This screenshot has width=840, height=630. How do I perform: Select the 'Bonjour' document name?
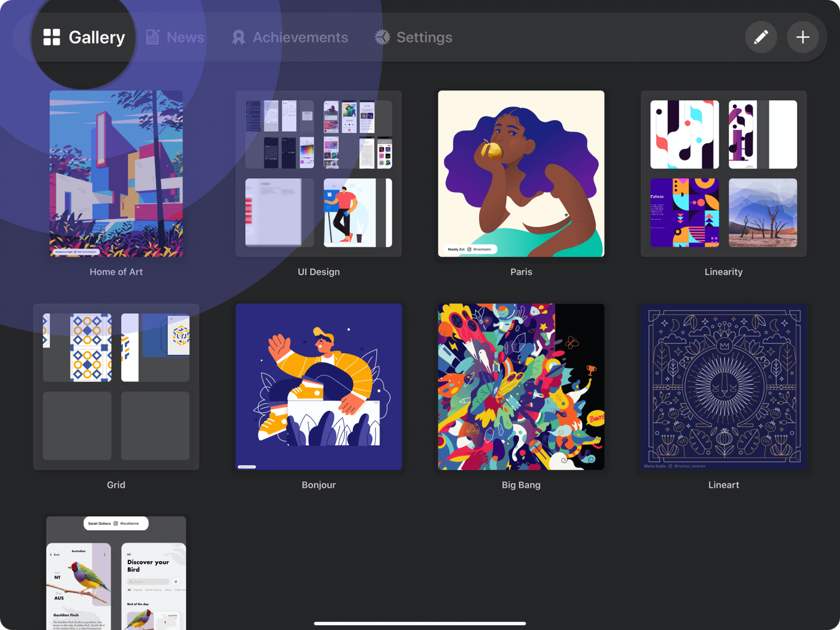[319, 485]
